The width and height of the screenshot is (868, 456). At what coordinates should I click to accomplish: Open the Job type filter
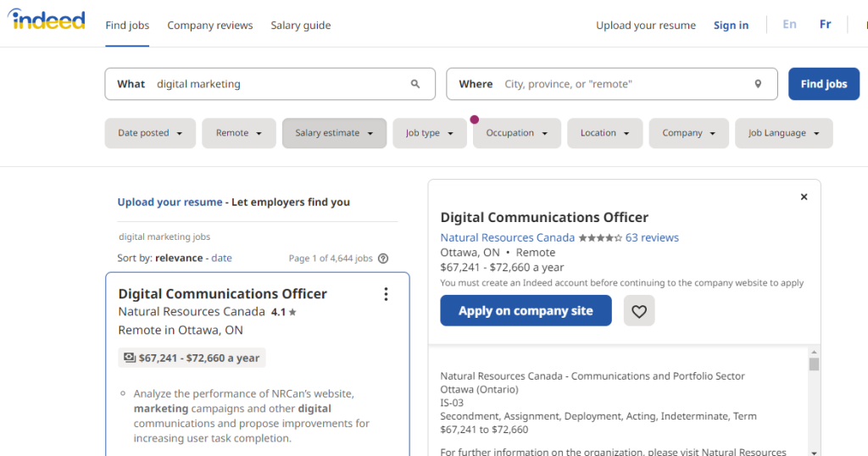(x=430, y=133)
